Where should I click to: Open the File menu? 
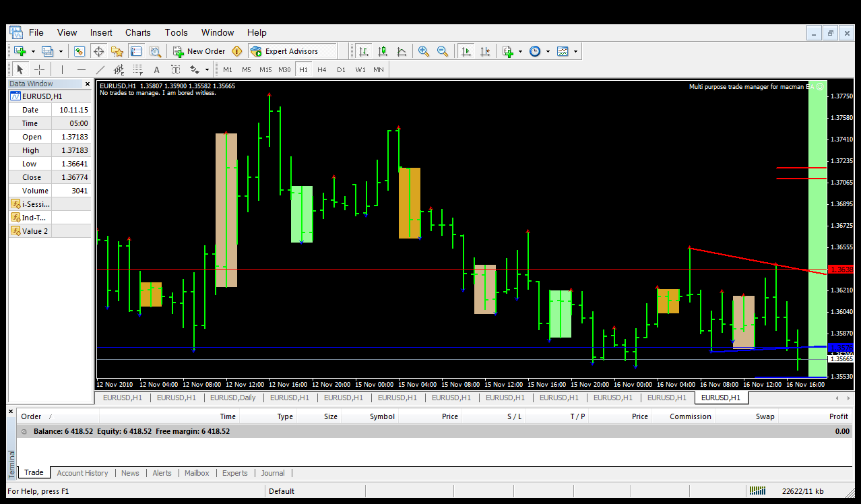click(36, 32)
